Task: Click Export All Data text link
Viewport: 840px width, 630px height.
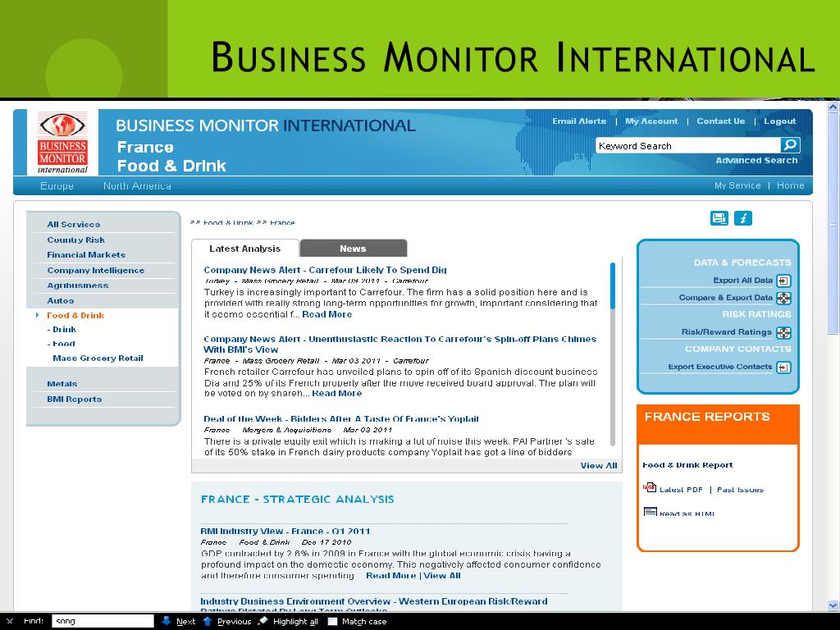Action: point(742,281)
